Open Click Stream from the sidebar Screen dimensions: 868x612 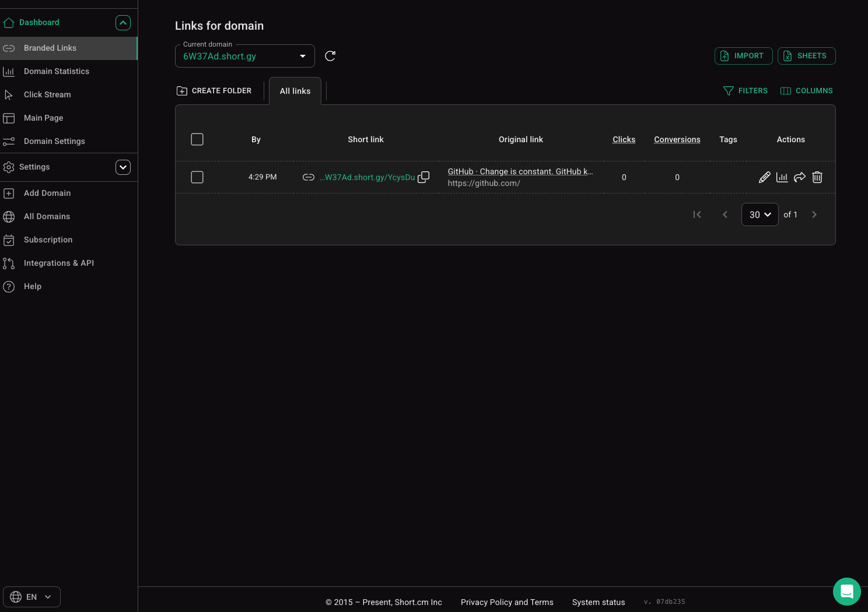(x=47, y=94)
